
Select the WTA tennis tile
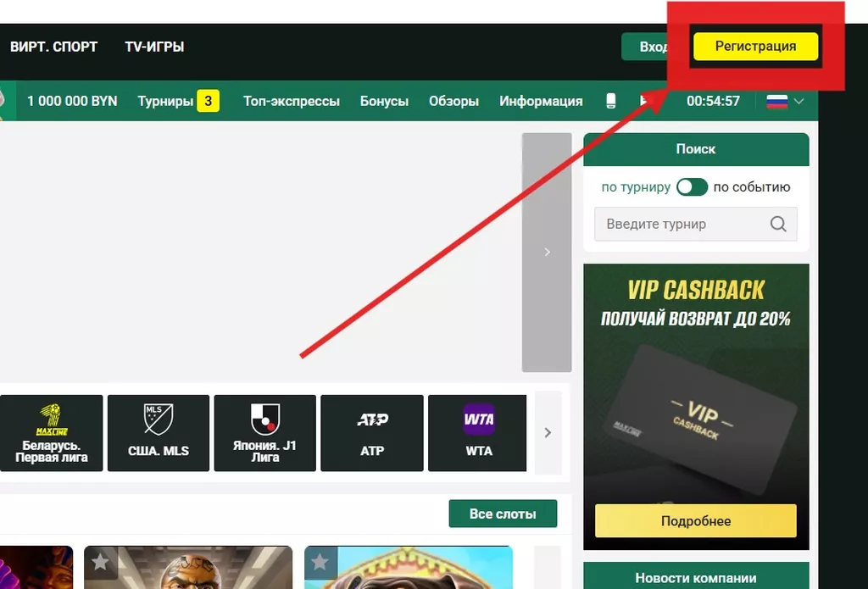[478, 433]
